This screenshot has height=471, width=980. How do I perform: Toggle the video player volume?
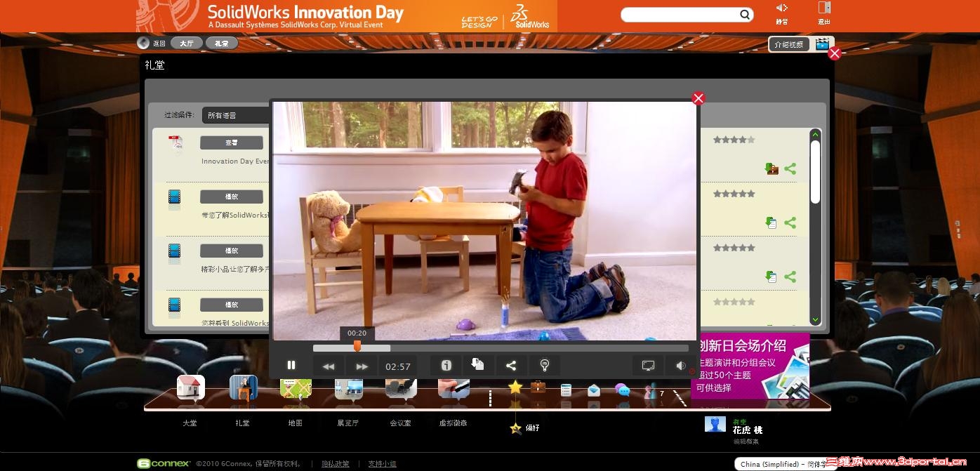tap(680, 366)
